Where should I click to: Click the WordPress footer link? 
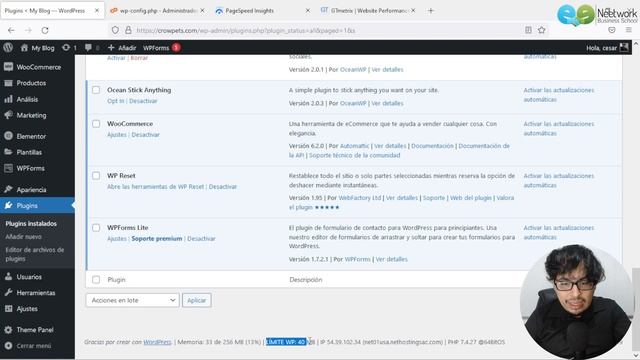[x=157, y=342]
